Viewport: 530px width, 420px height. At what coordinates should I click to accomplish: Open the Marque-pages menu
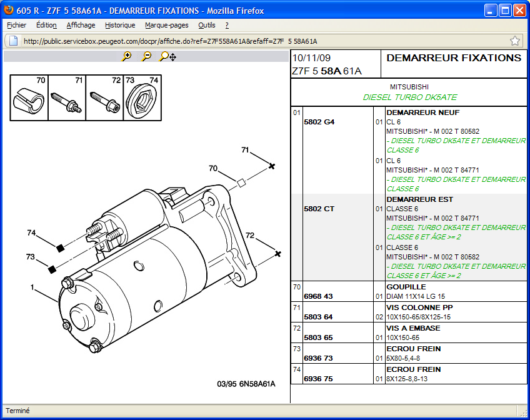pyautogui.click(x=166, y=25)
